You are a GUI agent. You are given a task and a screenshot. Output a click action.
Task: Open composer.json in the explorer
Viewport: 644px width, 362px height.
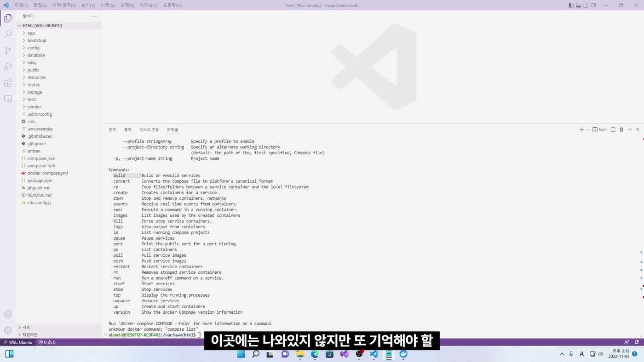coord(59,158)
